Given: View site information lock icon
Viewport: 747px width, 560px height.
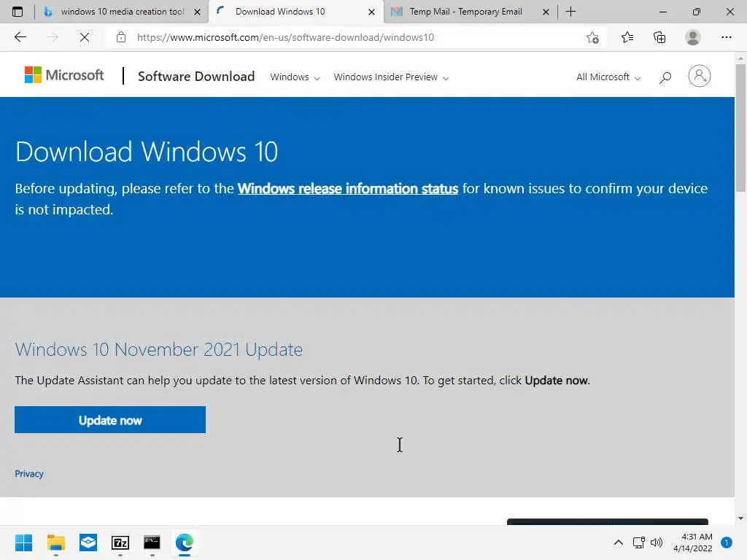Looking at the screenshot, I should pyautogui.click(x=121, y=37).
